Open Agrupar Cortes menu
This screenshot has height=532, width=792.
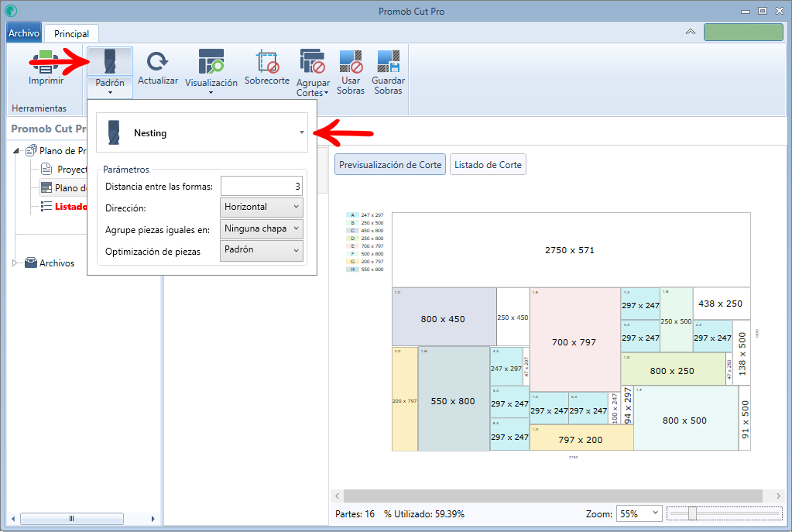tap(313, 72)
